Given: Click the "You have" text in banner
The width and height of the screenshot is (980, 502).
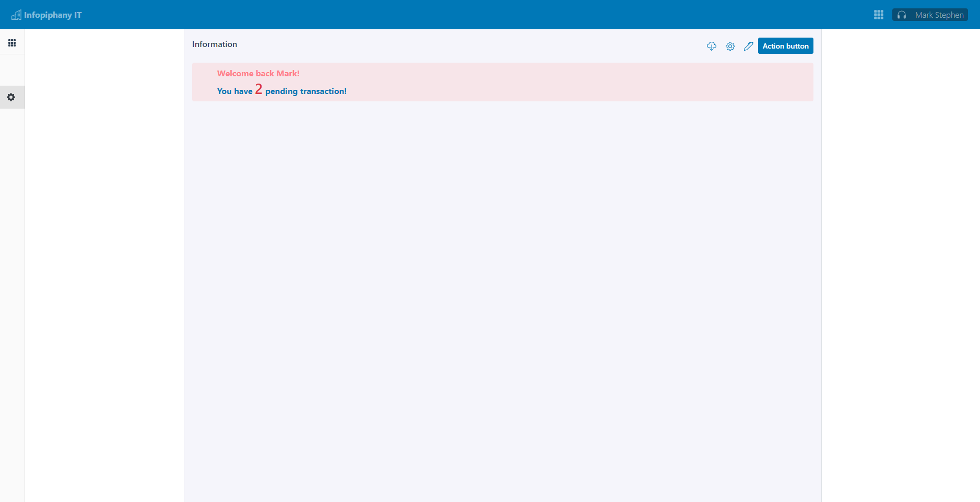Looking at the screenshot, I should 234,91.
